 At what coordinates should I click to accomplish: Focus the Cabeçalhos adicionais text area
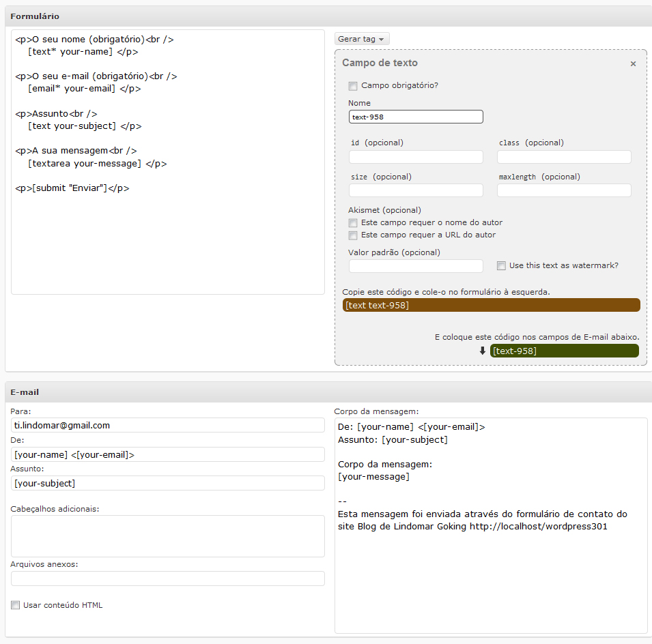click(167, 536)
